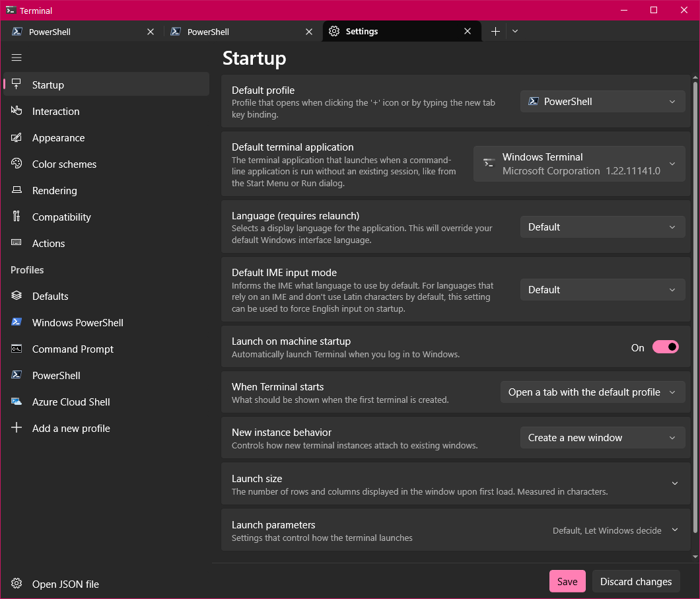
Task: Close the second PowerShell tab
Action: click(x=309, y=32)
